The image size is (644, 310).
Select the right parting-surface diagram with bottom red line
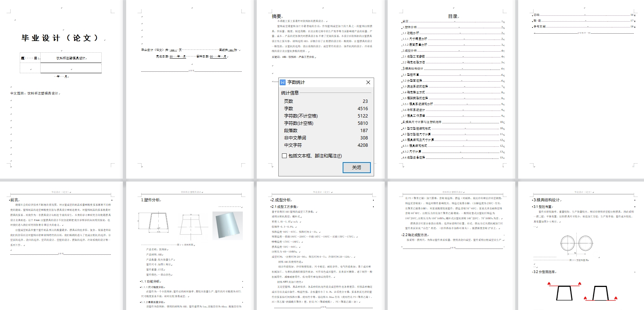[600, 293]
